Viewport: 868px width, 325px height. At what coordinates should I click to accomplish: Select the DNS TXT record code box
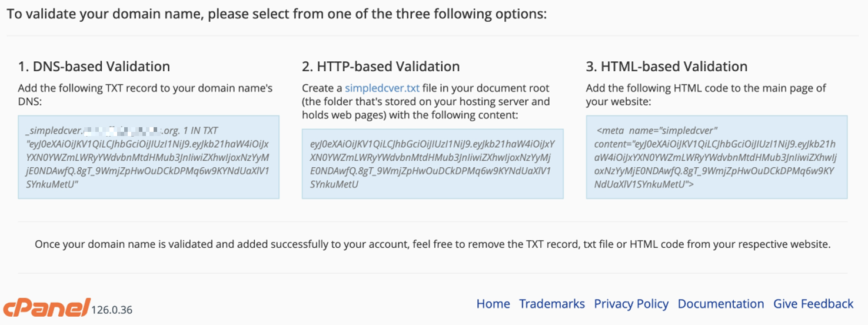[148, 157]
